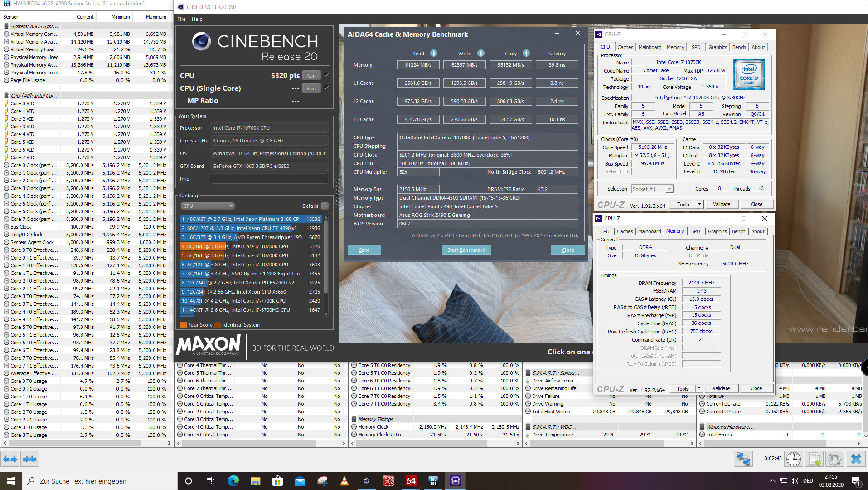Switch to Graphics tab in lower CPU-Z
Image resolution: width=868 pixels, height=490 pixels.
click(717, 231)
